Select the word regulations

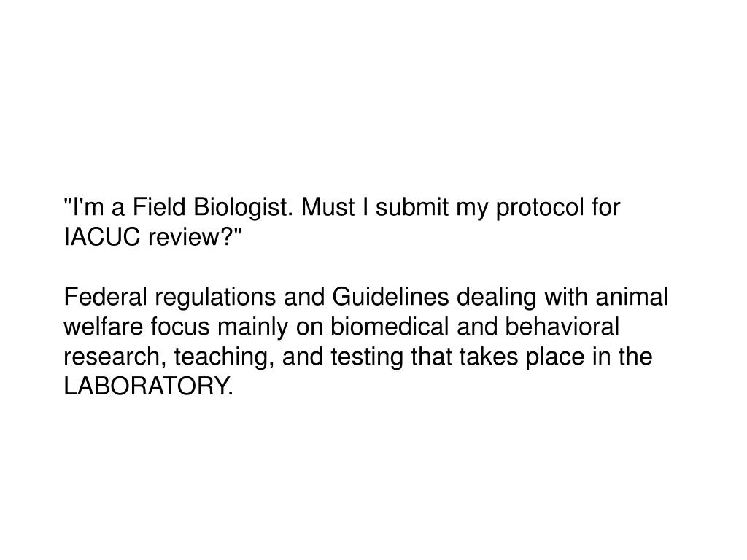pyautogui.click(x=215, y=298)
